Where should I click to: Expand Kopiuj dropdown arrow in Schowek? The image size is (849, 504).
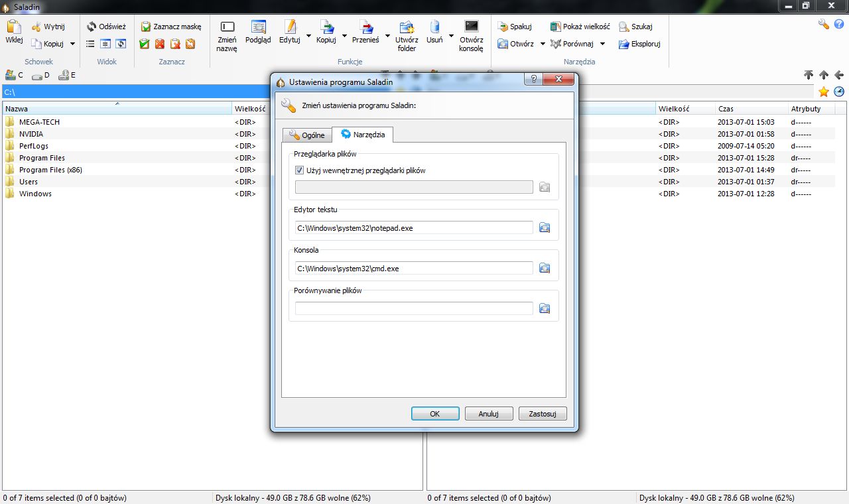(x=72, y=44)
